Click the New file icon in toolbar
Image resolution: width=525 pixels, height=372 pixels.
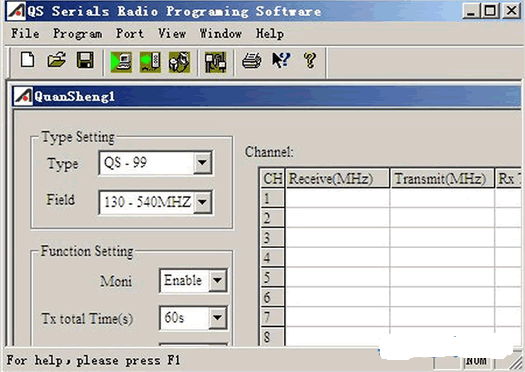point(27,61)
